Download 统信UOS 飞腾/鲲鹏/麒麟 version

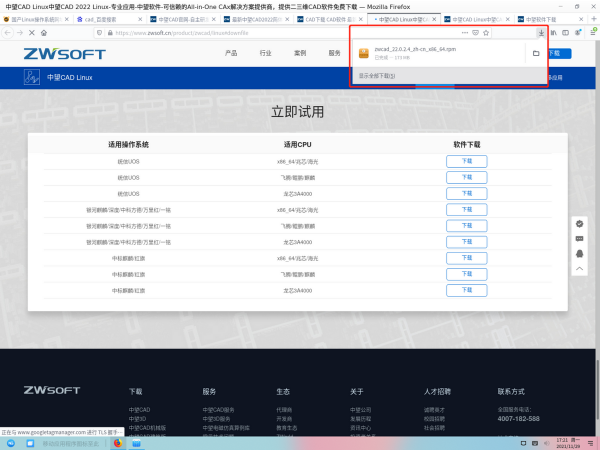pyautogui.click(x=466, y=178)
